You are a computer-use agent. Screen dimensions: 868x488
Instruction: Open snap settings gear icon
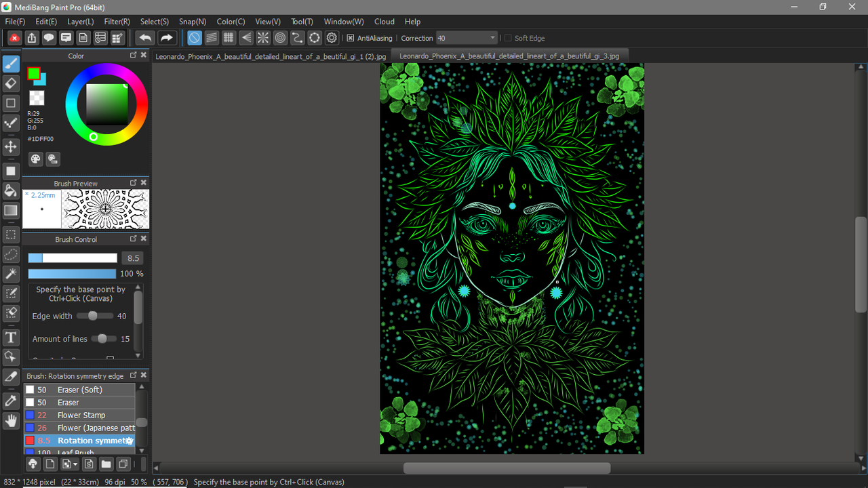332,38
